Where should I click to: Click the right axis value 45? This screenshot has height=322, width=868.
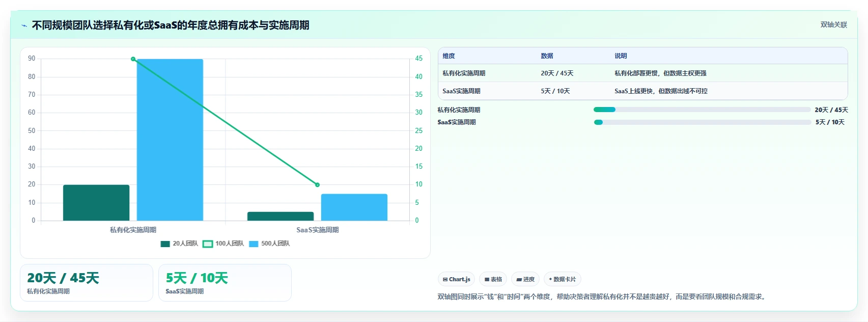[x=418, y=59]
